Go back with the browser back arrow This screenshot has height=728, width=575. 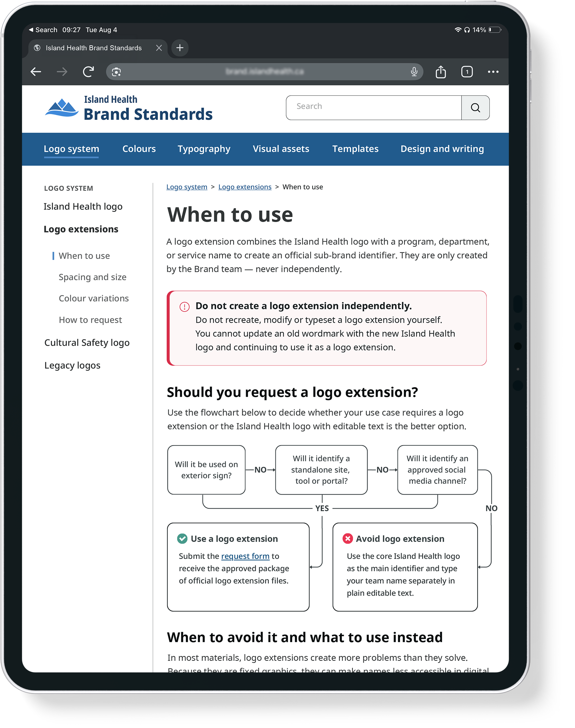pos(36,72)
